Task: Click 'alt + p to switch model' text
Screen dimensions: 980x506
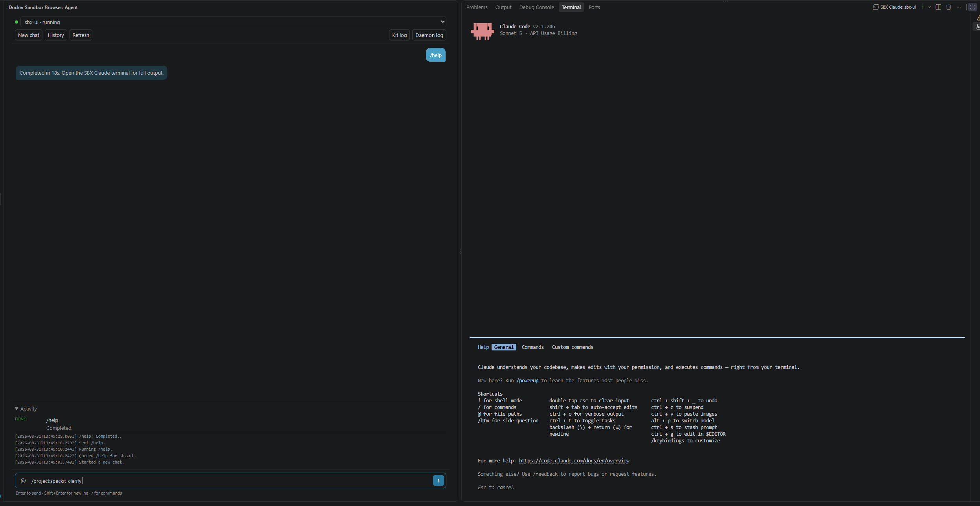Action: [683, 421]
